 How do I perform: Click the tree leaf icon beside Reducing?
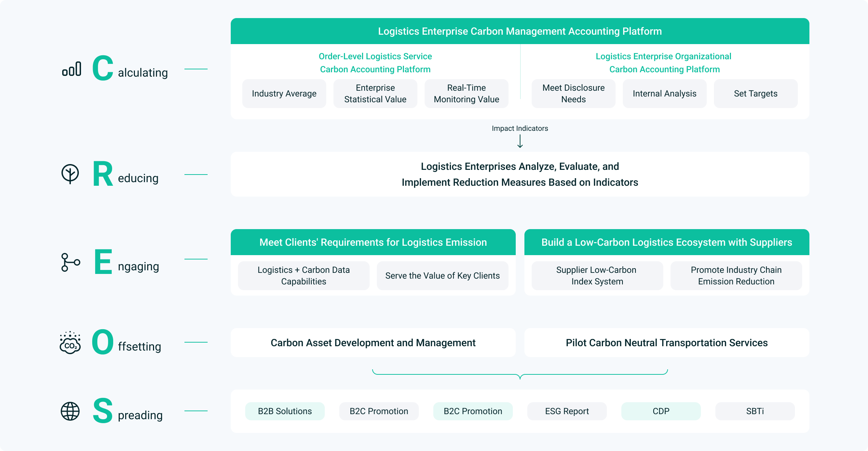(70, 174)
